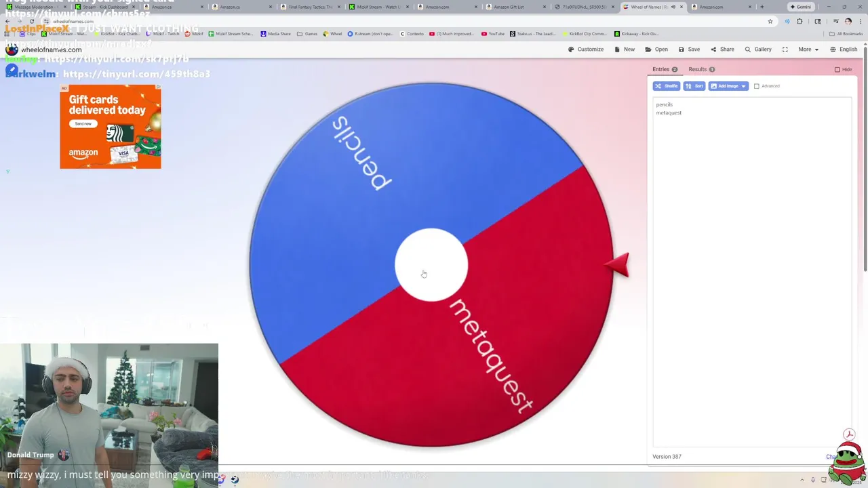Screen dimensions: 868x488
Task: Mute audio on Wheel of Names tab
Action: [673, 7]
